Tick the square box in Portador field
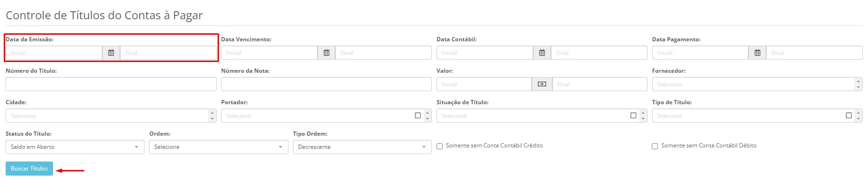The image size is (868, 185). click(418, 116)
